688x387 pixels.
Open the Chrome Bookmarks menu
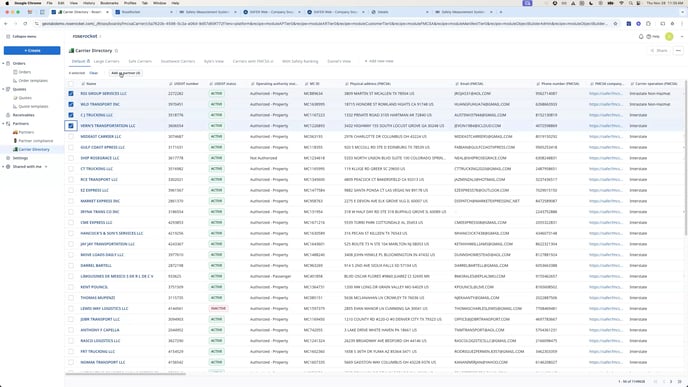109,3
